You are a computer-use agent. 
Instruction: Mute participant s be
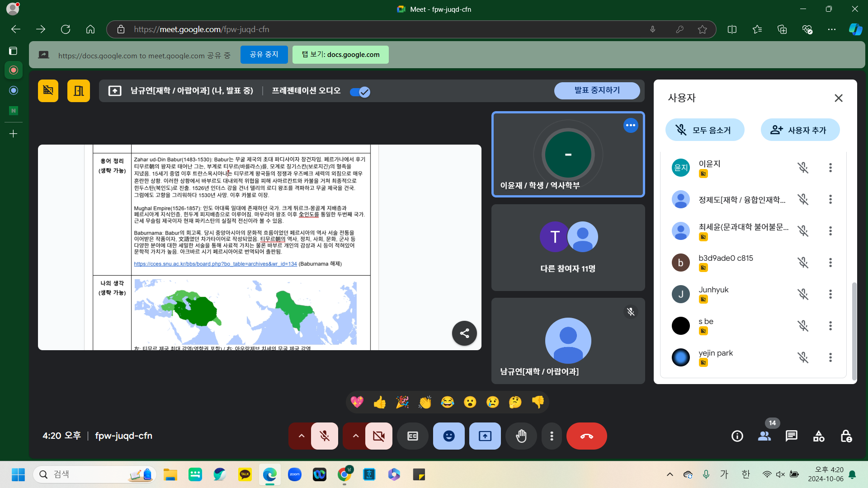803,326
